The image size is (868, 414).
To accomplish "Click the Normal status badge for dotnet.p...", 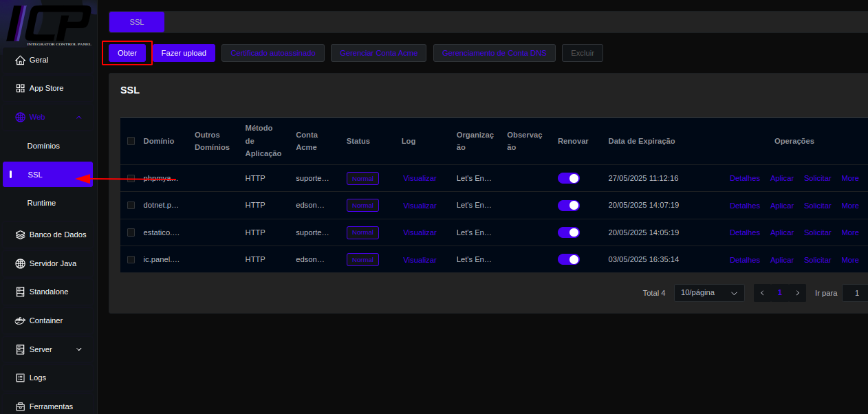I will [362, 206].
